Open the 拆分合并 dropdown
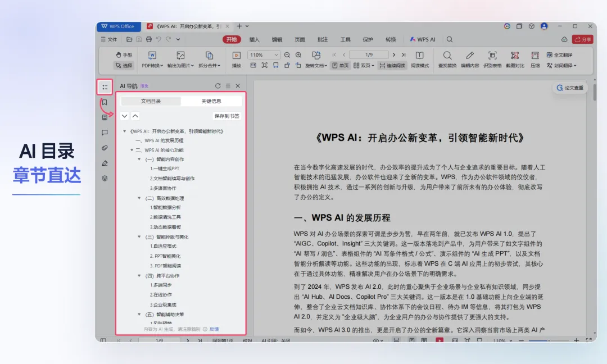 [209, 65]
